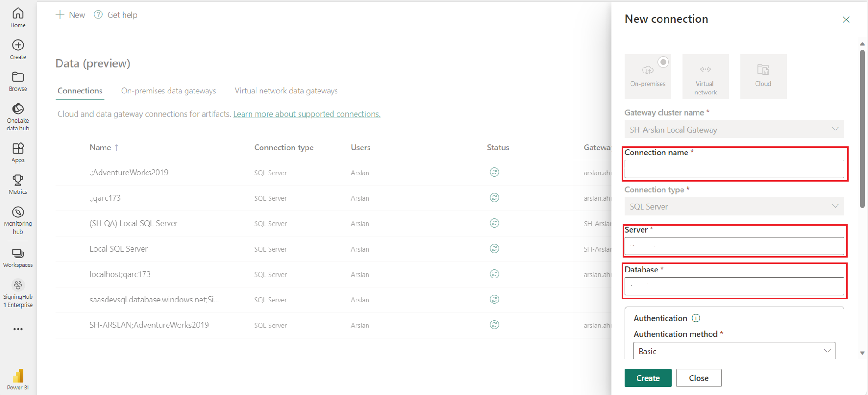Switch to the Connections tab
The width and height of the screenshot is (868, 395).
tap(80, 91)
